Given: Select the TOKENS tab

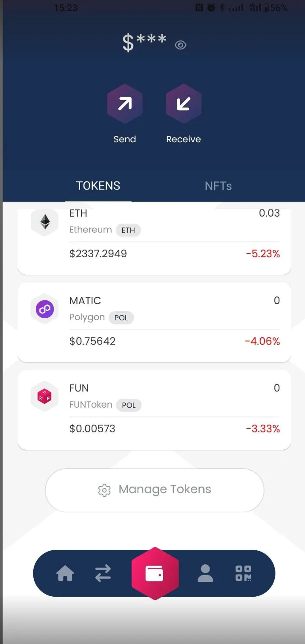Looking at the screenshot, I should 98,185.
